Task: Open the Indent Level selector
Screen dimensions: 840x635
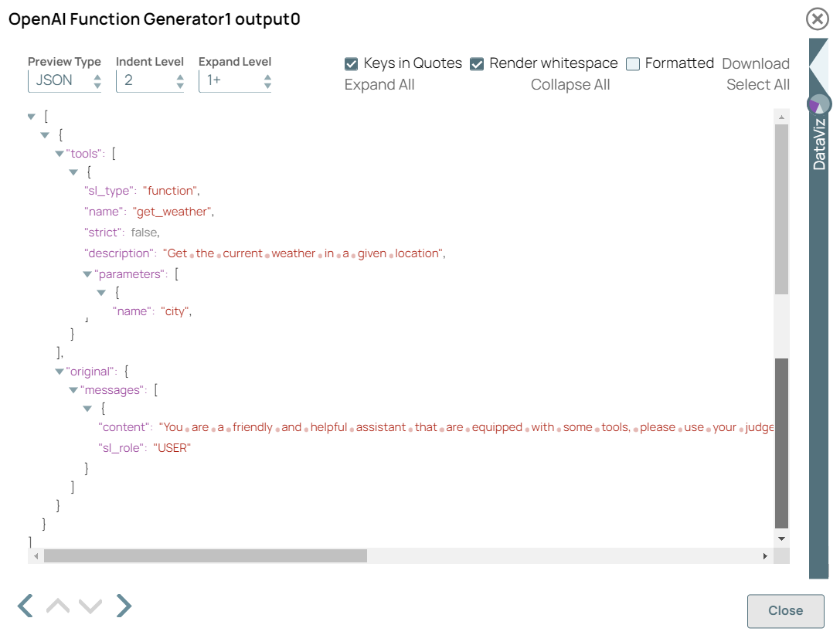Action: (x=150, y=80)
